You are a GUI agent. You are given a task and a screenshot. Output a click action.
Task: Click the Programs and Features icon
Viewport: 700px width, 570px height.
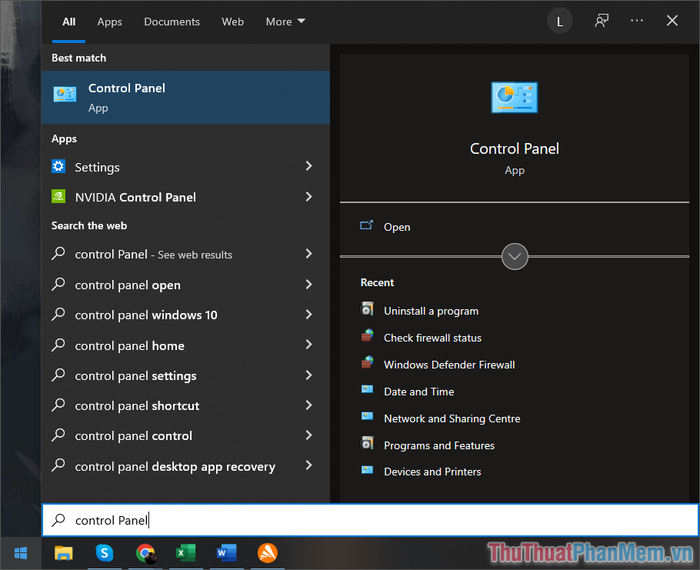(367, 443)
